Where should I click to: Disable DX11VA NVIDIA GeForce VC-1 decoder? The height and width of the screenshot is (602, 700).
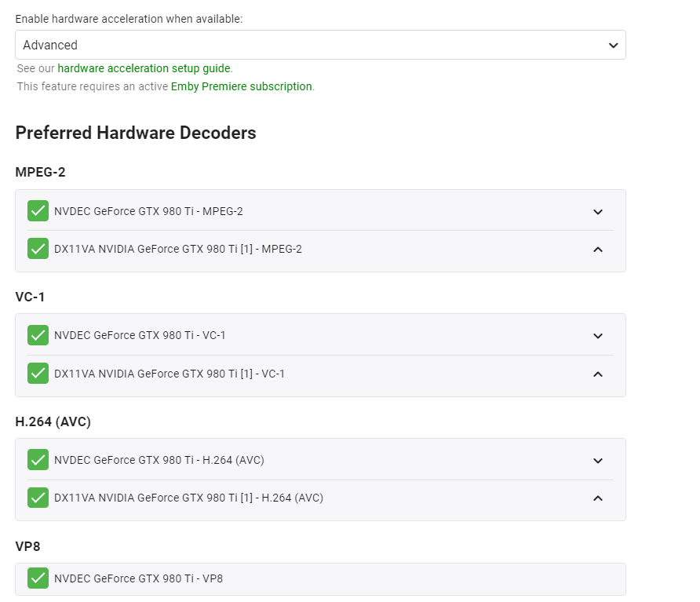(x=38, y=374)
